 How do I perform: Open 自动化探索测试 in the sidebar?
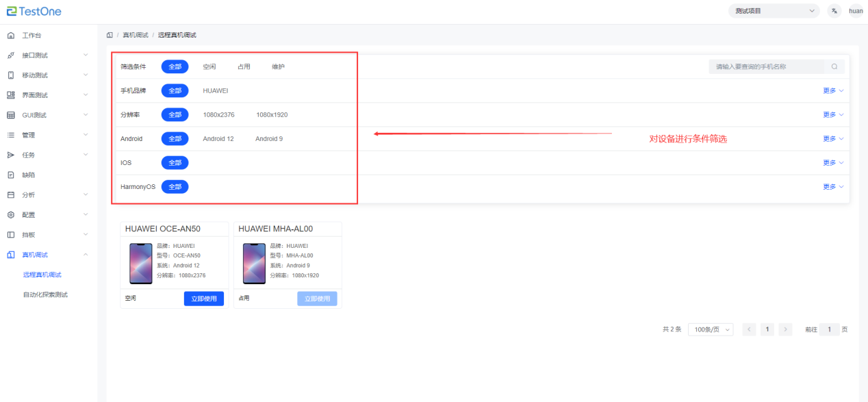point(45,295)
